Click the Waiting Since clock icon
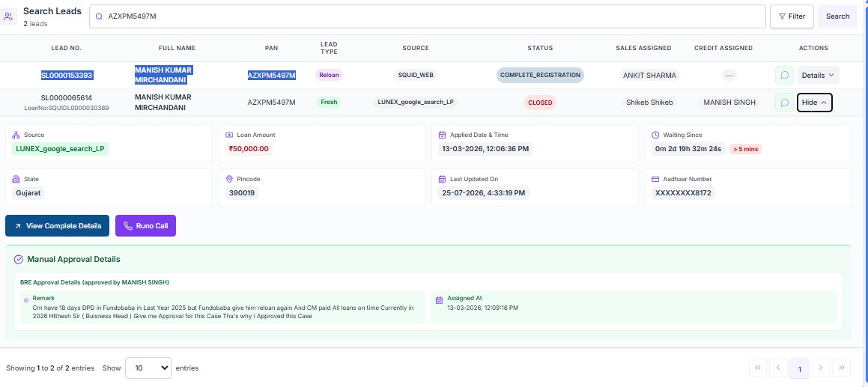Viewport: 868px width, 387px height. 655,135
